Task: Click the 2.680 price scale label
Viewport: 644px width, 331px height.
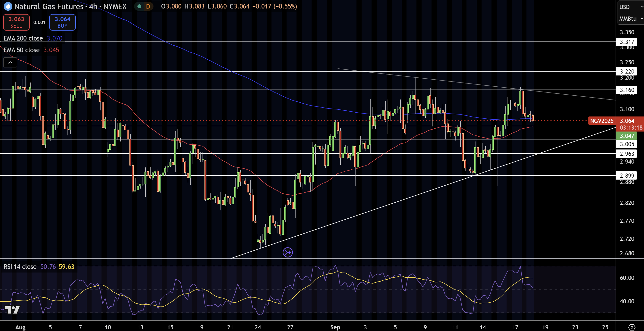Action: [627, 253]
